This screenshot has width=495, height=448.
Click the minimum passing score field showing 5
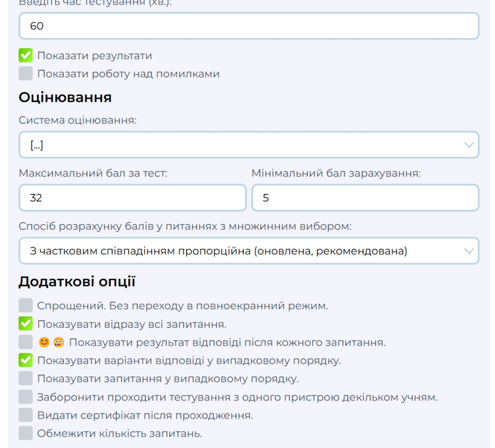click(365, 198)
